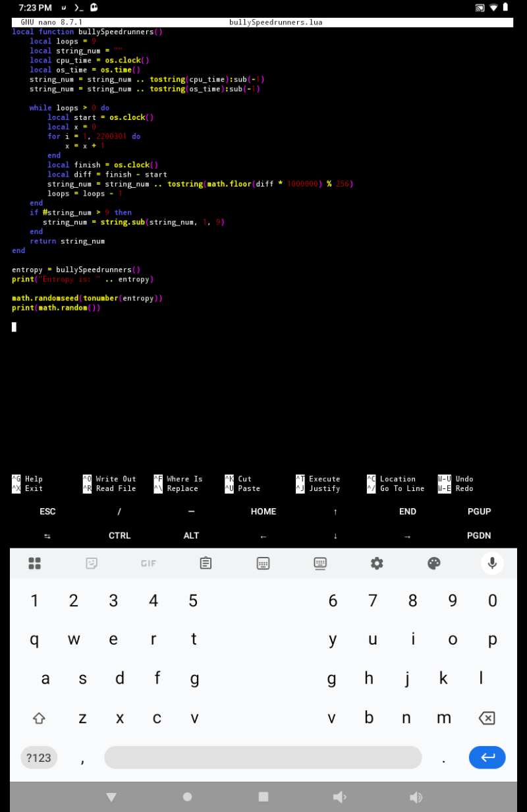The image size is (527, 812).
Task: Select the ^T Execute shortcut
Action: tap(318, 479)
